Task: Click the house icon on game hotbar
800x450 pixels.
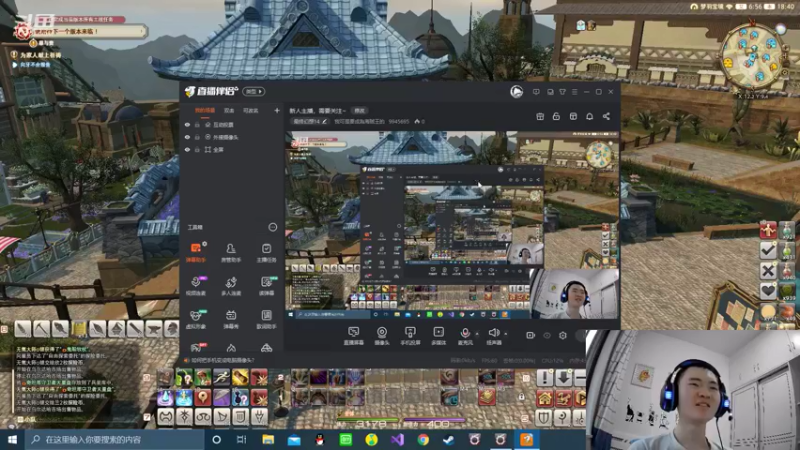Action: [545, 397]
